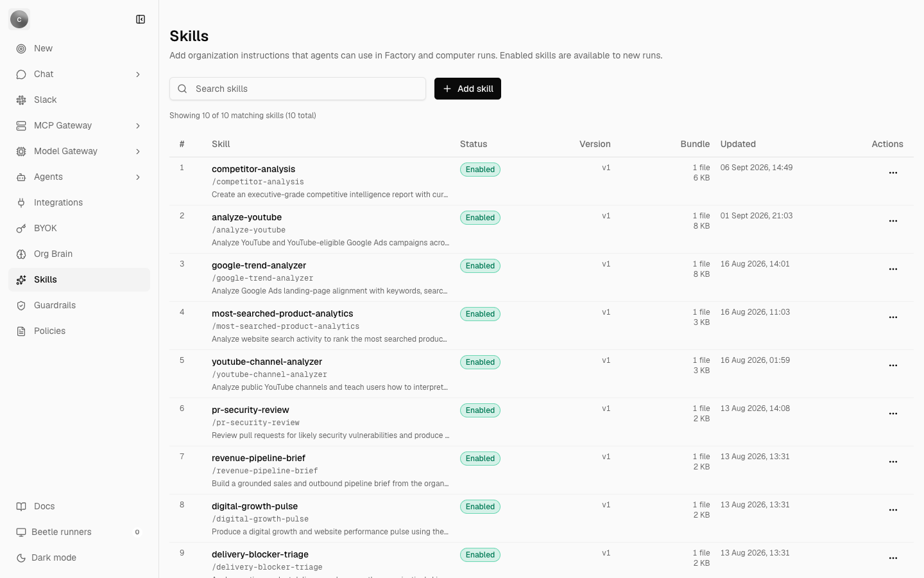Click the Agents robot icon
The height and width of the screenshot is (578, 924).
(21, 177)
